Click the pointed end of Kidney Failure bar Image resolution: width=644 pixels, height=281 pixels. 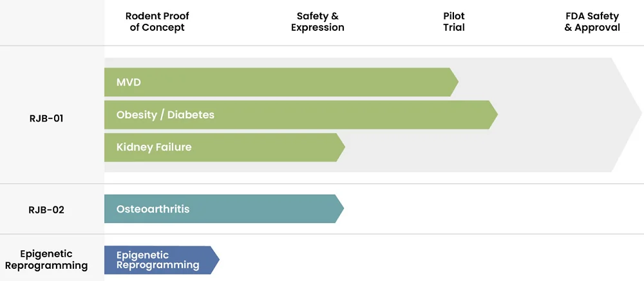(341, 147)
